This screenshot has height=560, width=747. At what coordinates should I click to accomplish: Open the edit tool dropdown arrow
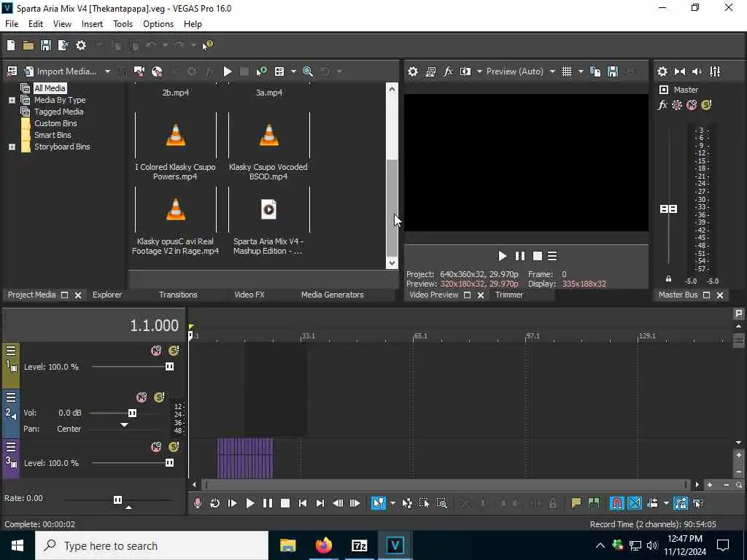(392, 503)
